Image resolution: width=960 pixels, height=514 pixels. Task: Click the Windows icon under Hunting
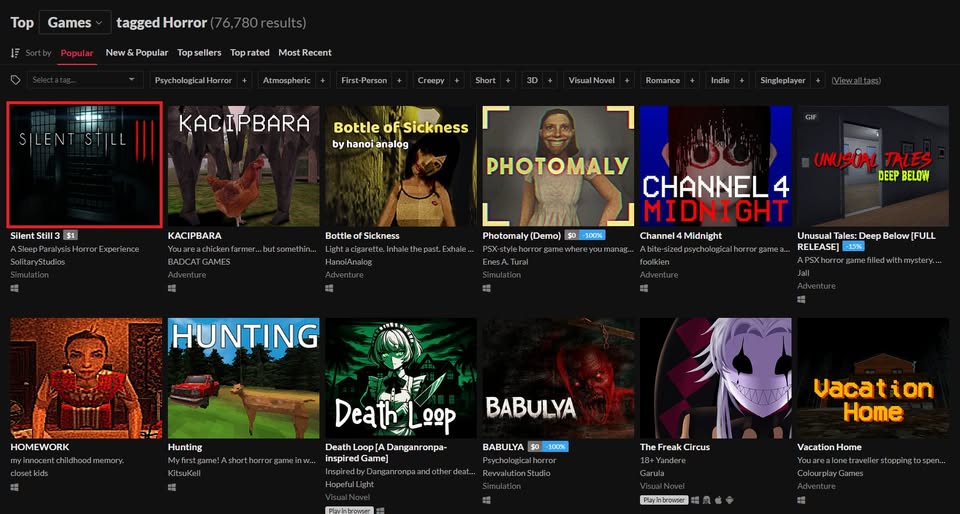click(172, 487)
